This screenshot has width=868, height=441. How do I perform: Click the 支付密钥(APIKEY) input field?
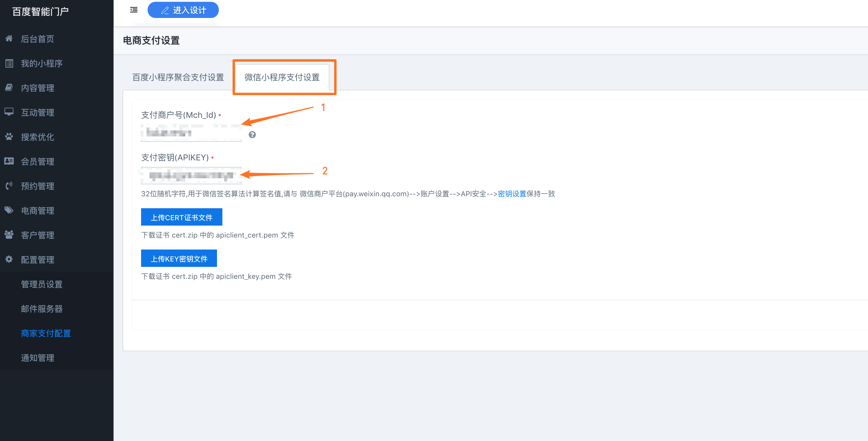(191, 175)
